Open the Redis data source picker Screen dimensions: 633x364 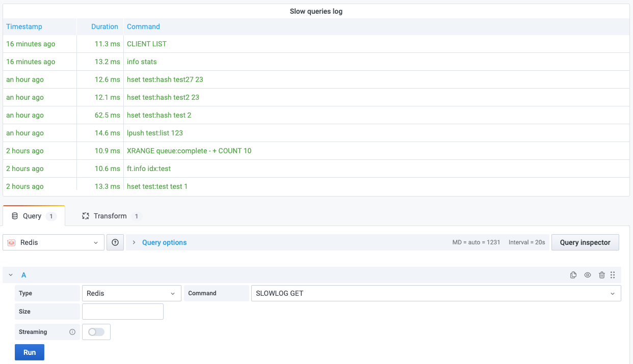(54, 242)
